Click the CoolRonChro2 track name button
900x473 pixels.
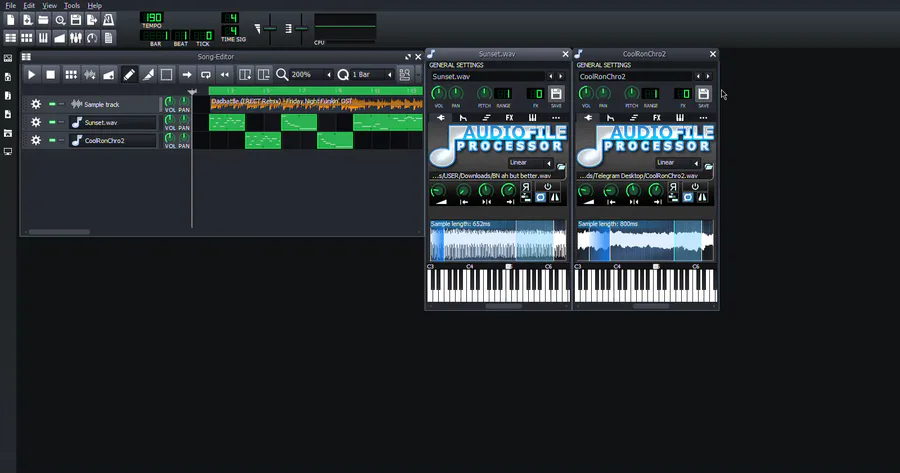coord(113,140)
